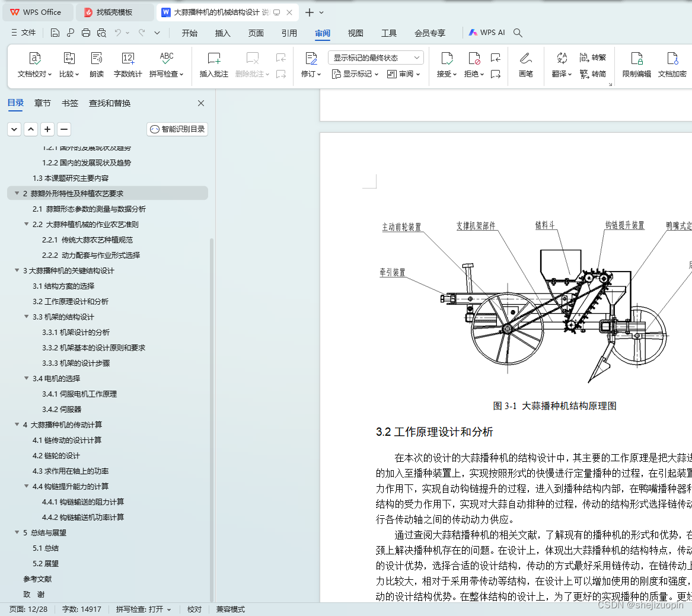Click 校对 in the status bar
Screen dimensions: 692x616
pyautogui.click(x=194, y=609)
